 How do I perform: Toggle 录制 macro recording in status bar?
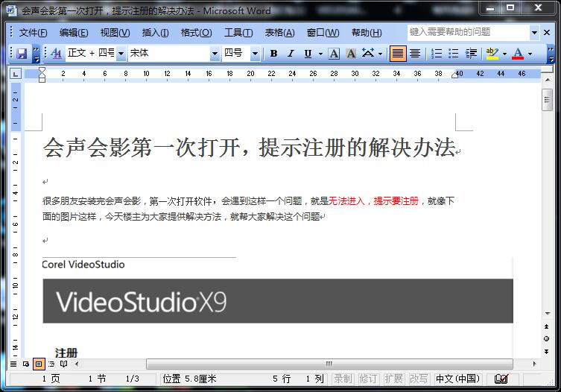tap(343, 379)
